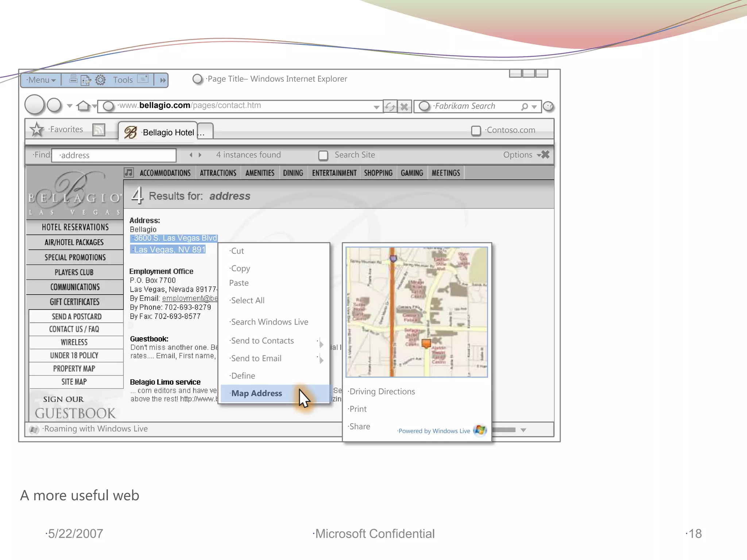This screenshot has height=560, width=747.
Task: Click the panel icon beside Tools
Action: point(143,79)
